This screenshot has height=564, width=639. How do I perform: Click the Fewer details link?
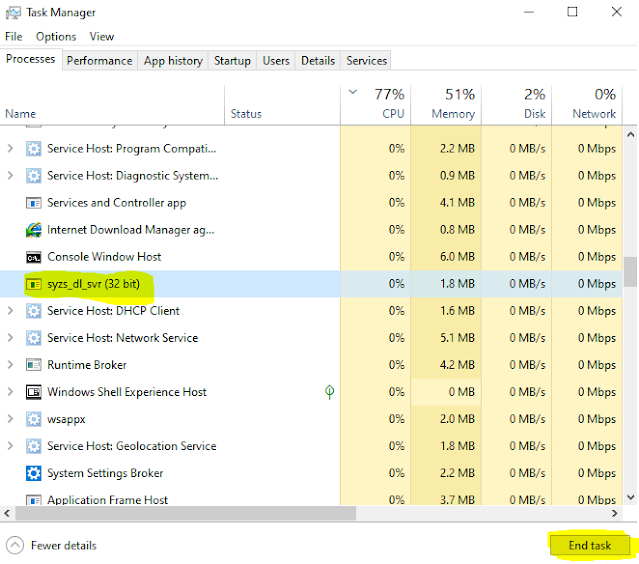(64, 545)
